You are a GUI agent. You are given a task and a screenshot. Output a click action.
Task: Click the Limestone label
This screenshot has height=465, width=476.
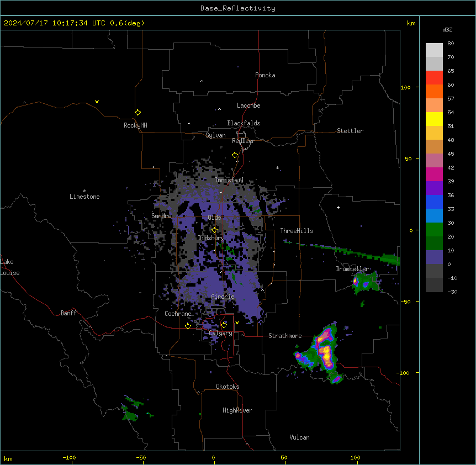[84, 197]
